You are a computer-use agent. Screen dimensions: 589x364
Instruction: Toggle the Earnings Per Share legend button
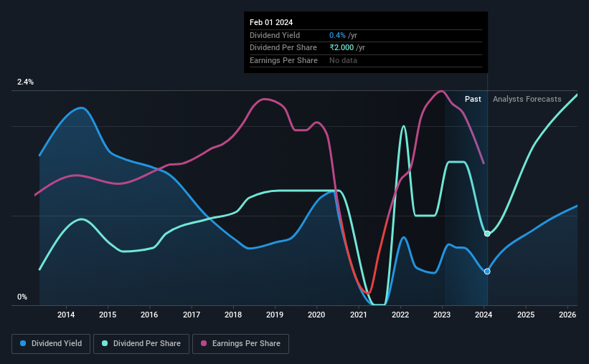240,344
